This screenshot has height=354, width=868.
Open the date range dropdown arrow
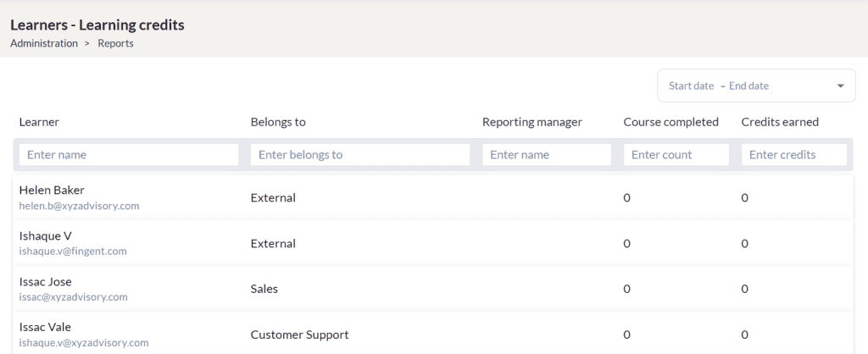(x=840, y=86)
